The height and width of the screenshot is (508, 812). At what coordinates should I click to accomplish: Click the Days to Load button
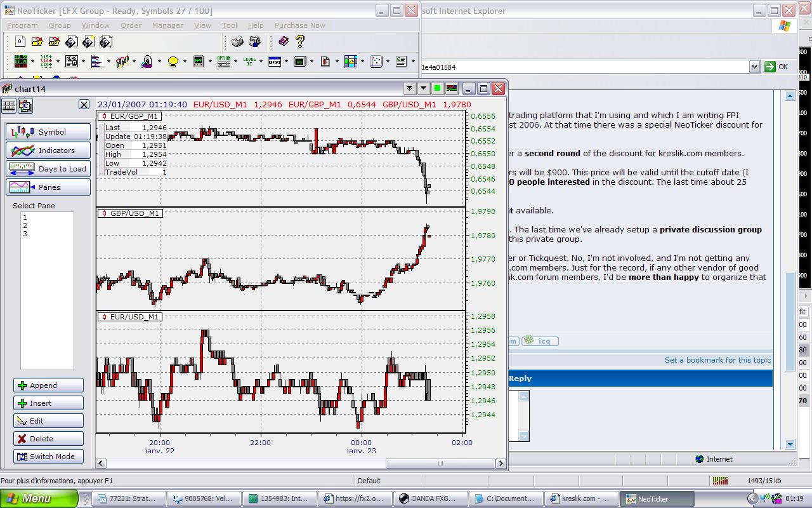point(48,169)
